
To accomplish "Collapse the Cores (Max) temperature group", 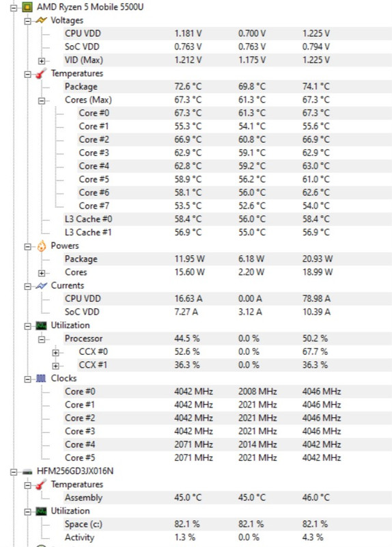I will (42, 101).
